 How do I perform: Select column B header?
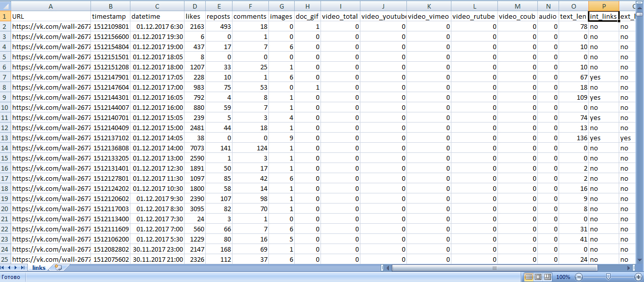[110, 6]
